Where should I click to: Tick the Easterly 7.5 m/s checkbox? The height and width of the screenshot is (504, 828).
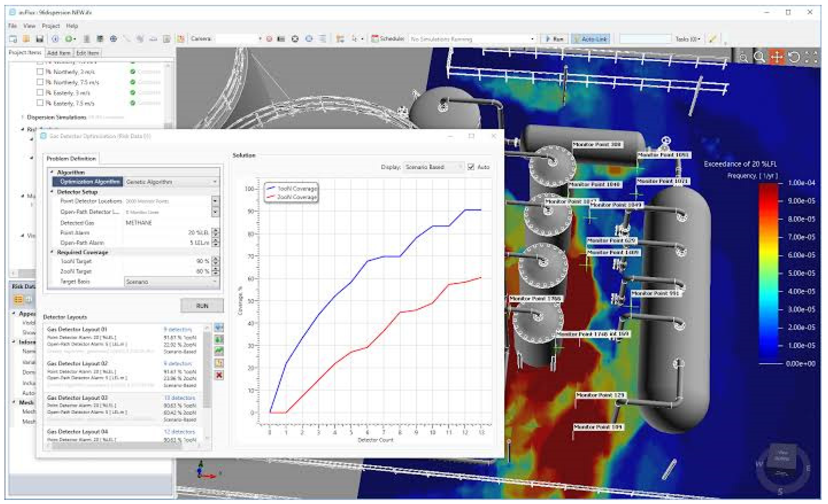[40, 103]
